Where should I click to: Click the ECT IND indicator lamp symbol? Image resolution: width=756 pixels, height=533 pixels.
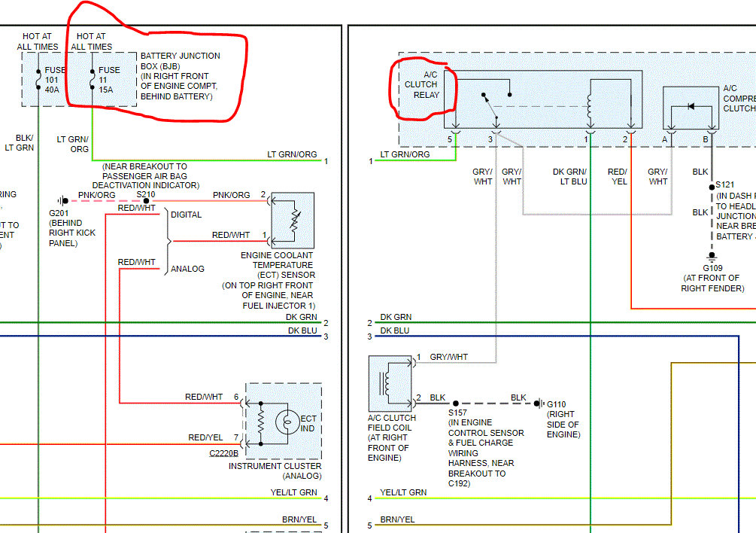287,422
